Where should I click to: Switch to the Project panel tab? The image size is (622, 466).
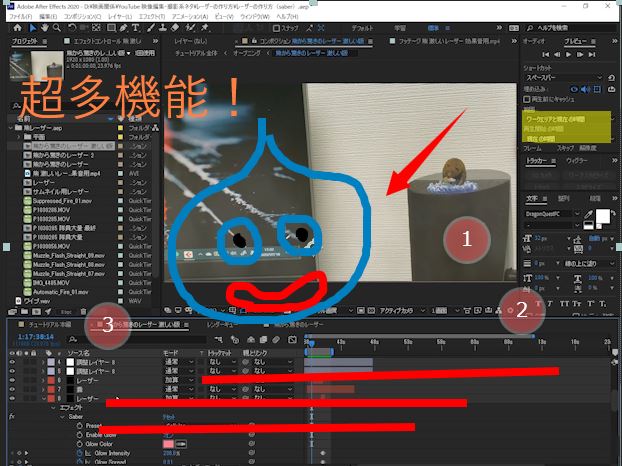pos(25,41)
